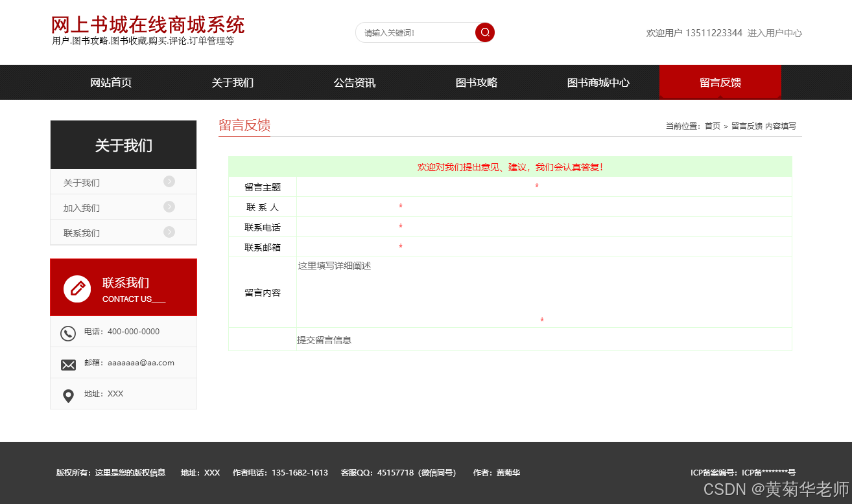Image resolution: width=852 pixels, height=504 pixels.
Task: Click the pencil icon in contact banner
Action: [77, 288]
